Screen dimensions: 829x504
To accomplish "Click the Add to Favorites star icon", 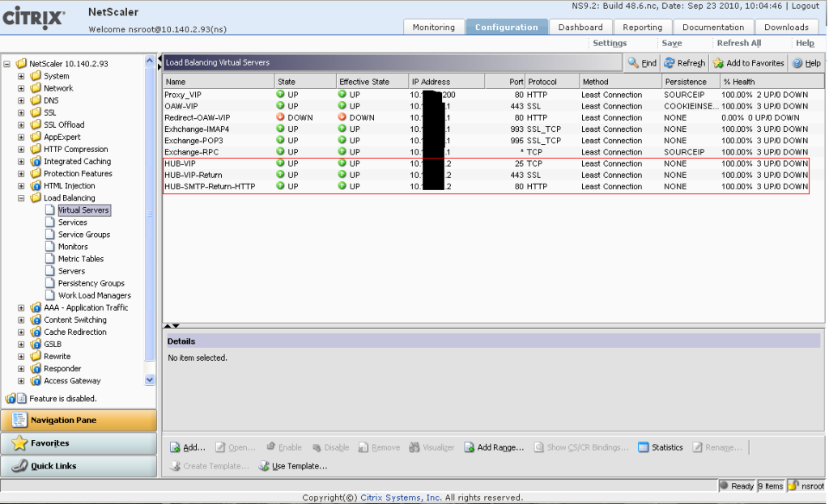I will click(x=718, y=63).
